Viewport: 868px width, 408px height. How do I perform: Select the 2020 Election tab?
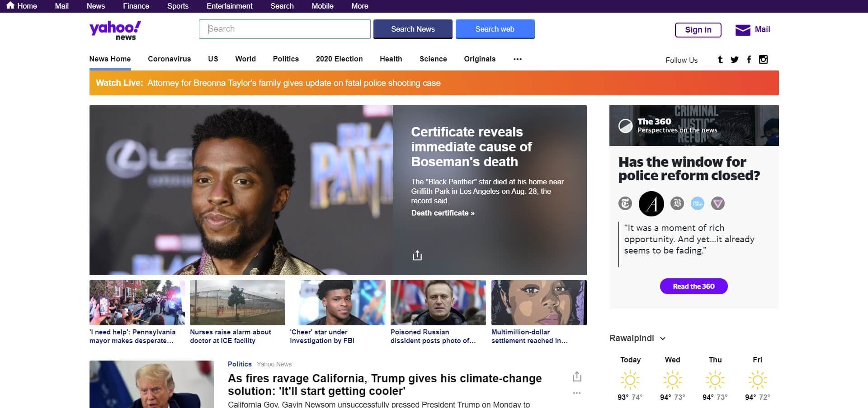(x=340, y=59)
